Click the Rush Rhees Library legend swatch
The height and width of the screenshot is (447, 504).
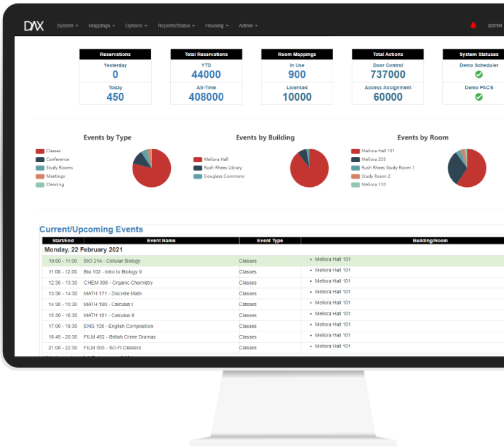pyautogui.click(x=198, y=168)
